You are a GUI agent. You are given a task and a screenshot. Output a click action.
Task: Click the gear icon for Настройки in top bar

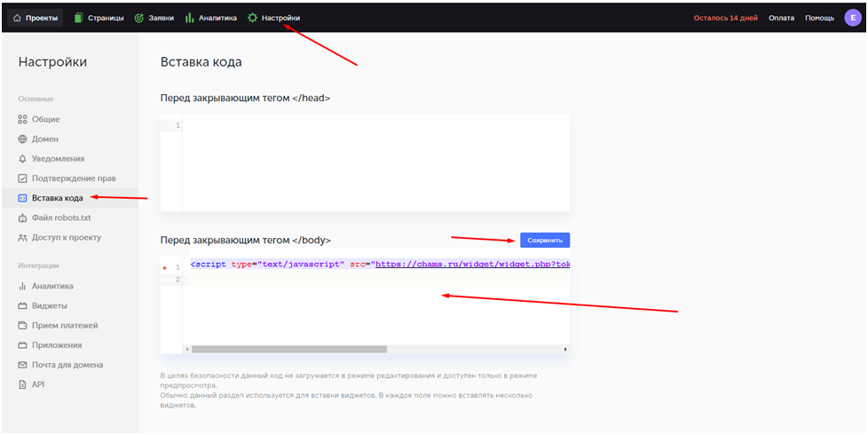pyautogui.click(x=253, y=18)
